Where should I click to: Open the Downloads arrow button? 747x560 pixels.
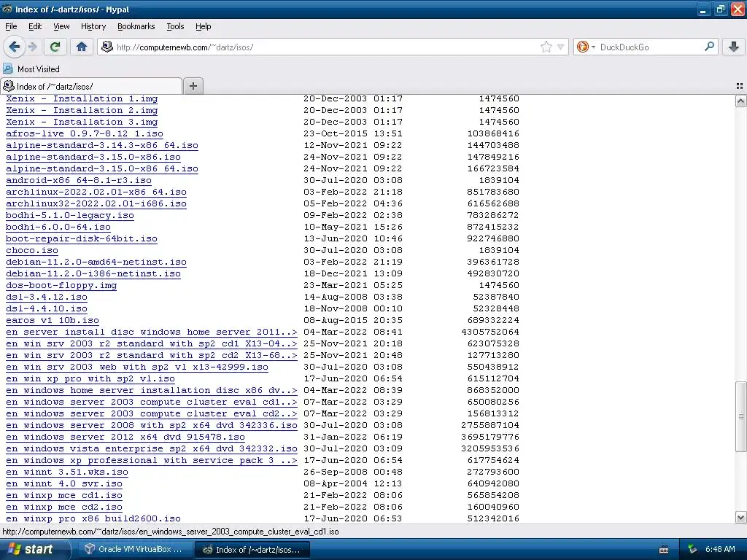pos(734,47)
